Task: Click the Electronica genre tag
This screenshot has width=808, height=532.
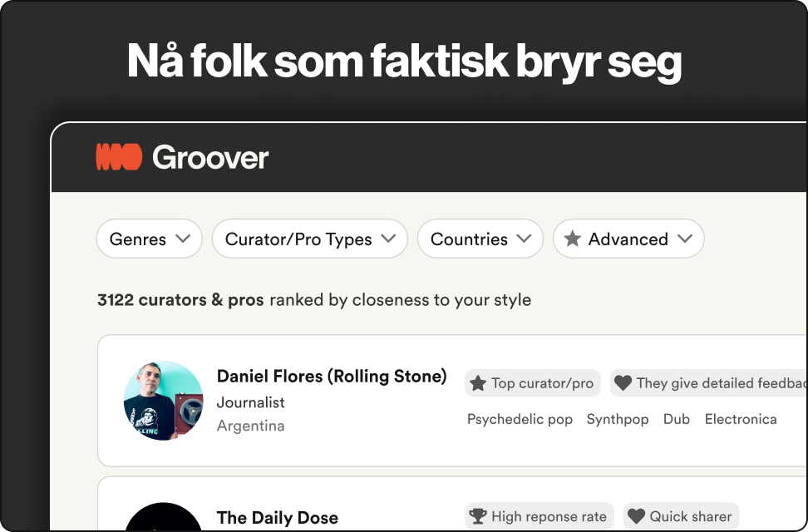Action: click(x=741, y=419)
